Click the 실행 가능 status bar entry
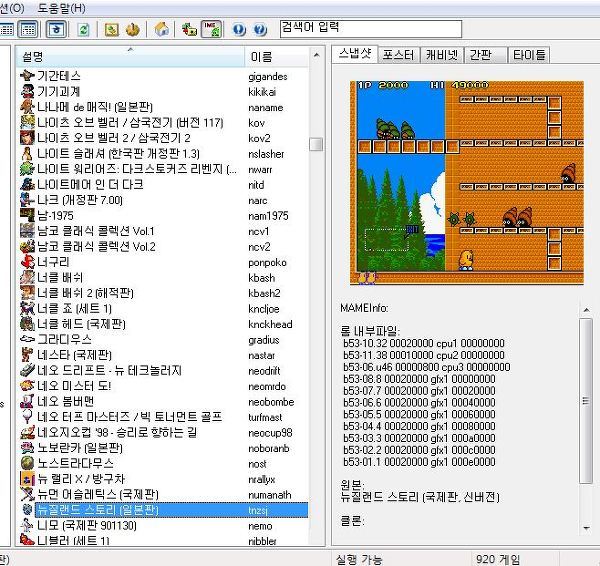Viewport: 600px width, 566px height. point(359,559)
